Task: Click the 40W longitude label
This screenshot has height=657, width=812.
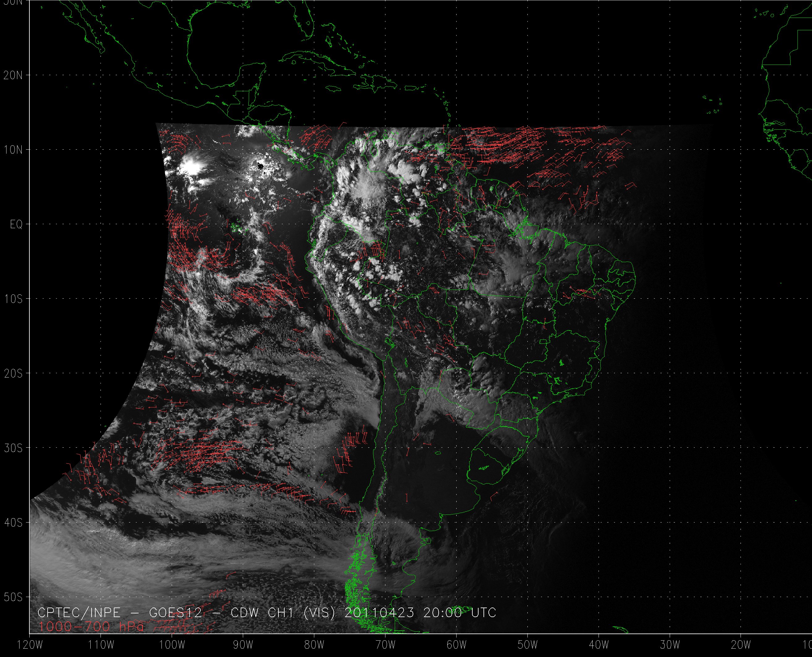Action: tap(599, 645)
